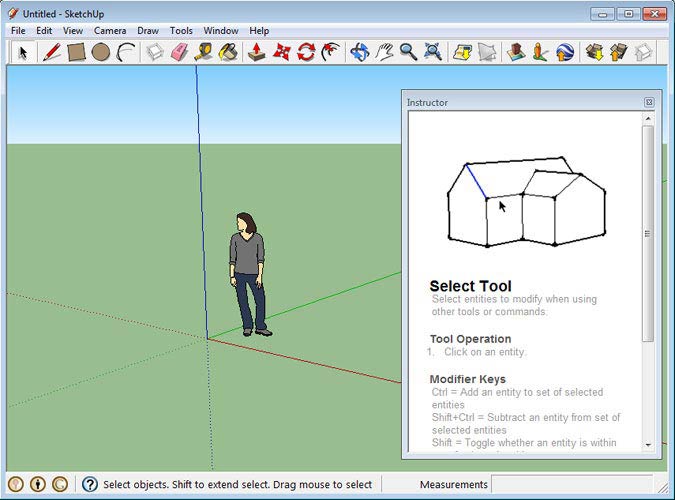Open the Tools menu
This screenshot has width=675, height=500.
pos(181,31)
